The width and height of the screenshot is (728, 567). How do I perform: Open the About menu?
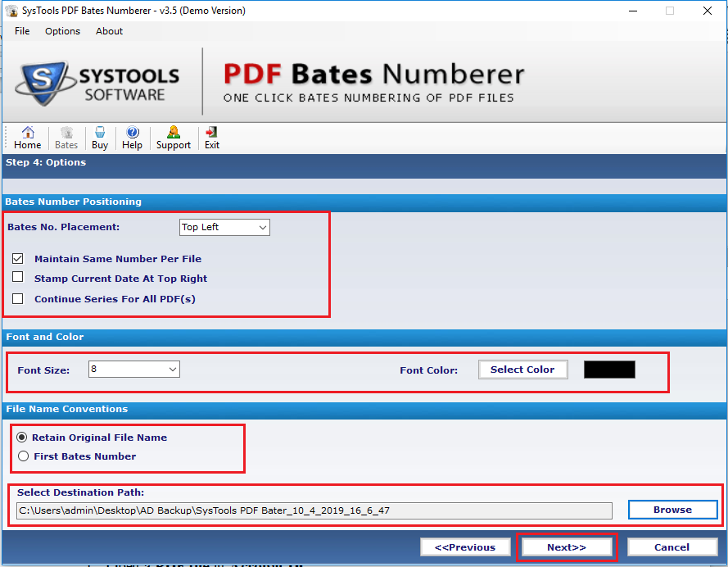109,31
